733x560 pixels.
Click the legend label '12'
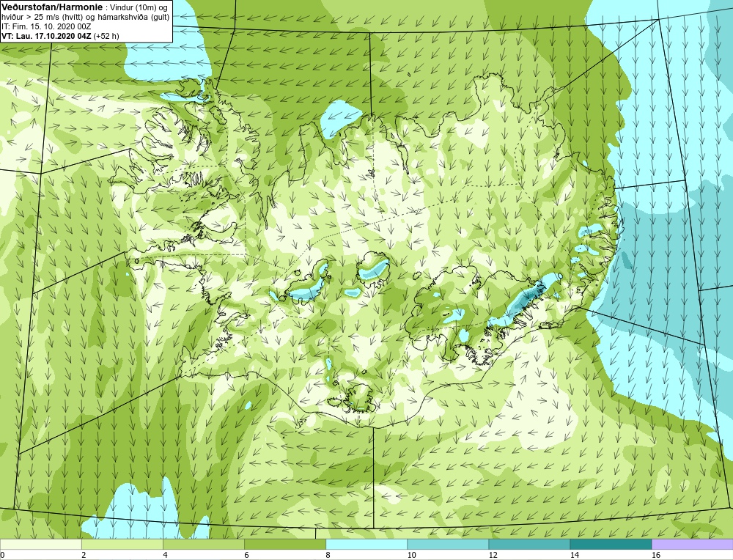pos(493,555)
